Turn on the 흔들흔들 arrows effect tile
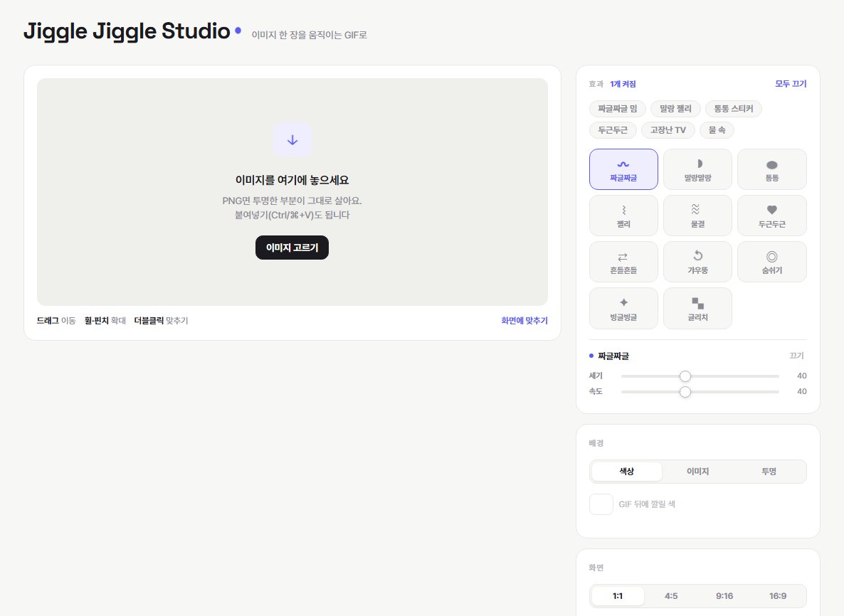This screenshot has height=616, width=844. coord(623,262)
